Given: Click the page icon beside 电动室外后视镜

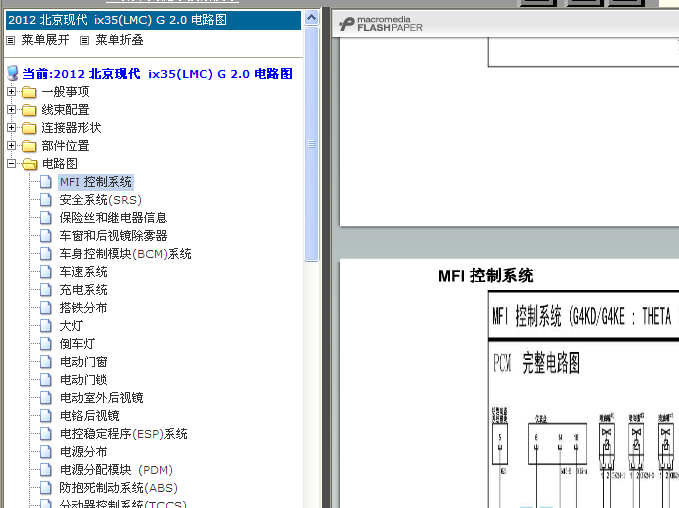Looking at the screenshot, I should pos(45,398).
